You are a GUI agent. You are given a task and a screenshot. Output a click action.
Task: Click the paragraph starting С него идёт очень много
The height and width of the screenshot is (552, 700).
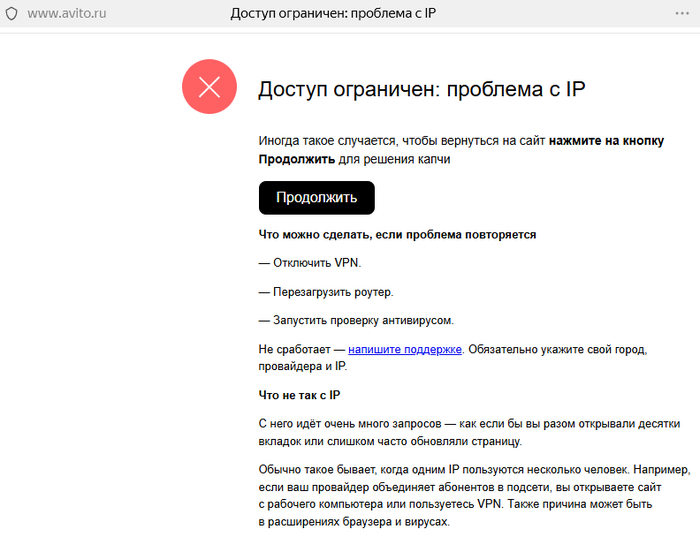point(469,432)
